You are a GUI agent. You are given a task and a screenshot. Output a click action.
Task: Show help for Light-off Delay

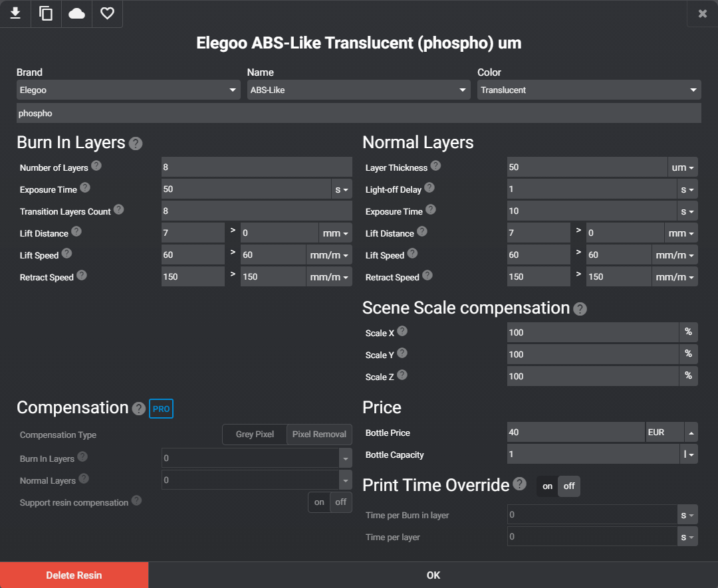[x=429, y=187]
